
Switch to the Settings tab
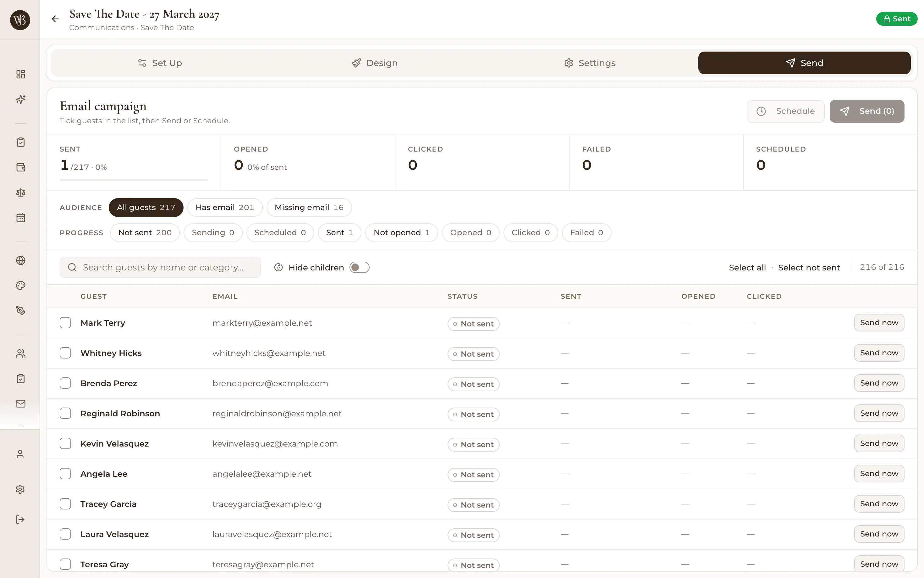(x=589, y=63)
